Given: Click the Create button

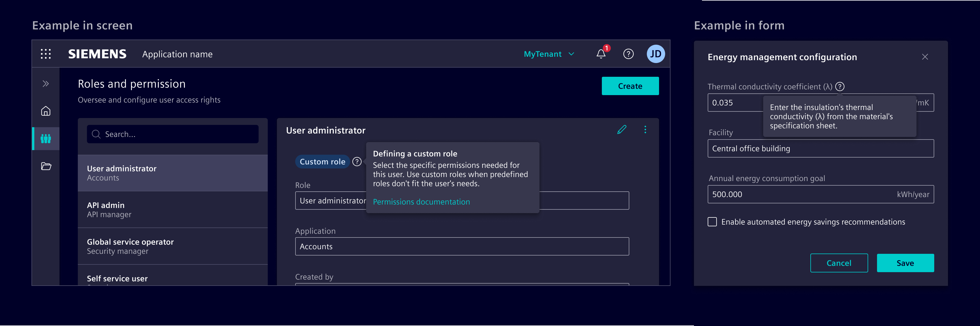Looking at the screenshot, I should point(630,86).
